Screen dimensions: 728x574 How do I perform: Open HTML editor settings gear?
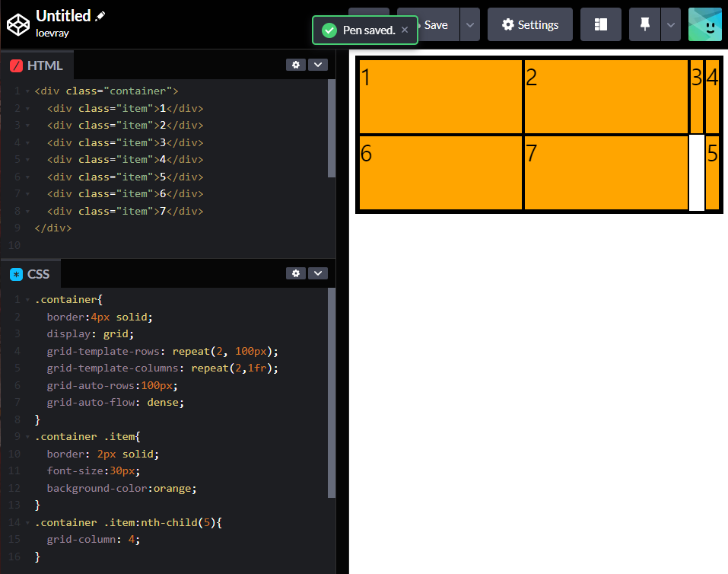[296, 65]
